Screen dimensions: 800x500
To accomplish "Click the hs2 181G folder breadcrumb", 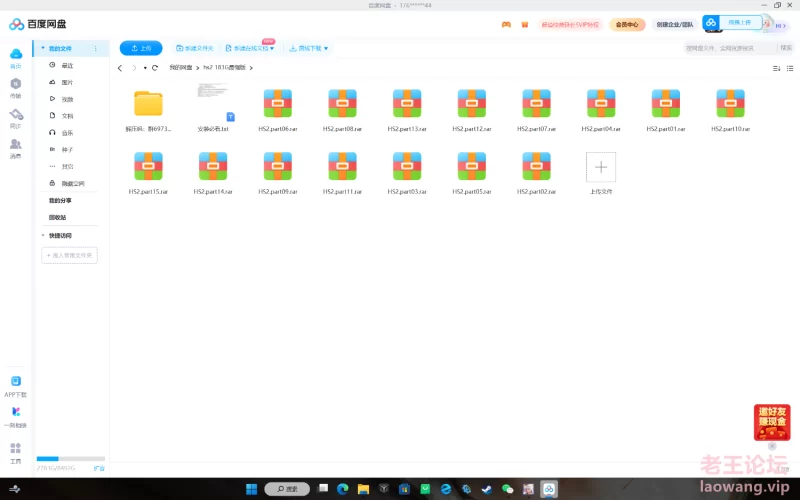I will click(224, 67).
